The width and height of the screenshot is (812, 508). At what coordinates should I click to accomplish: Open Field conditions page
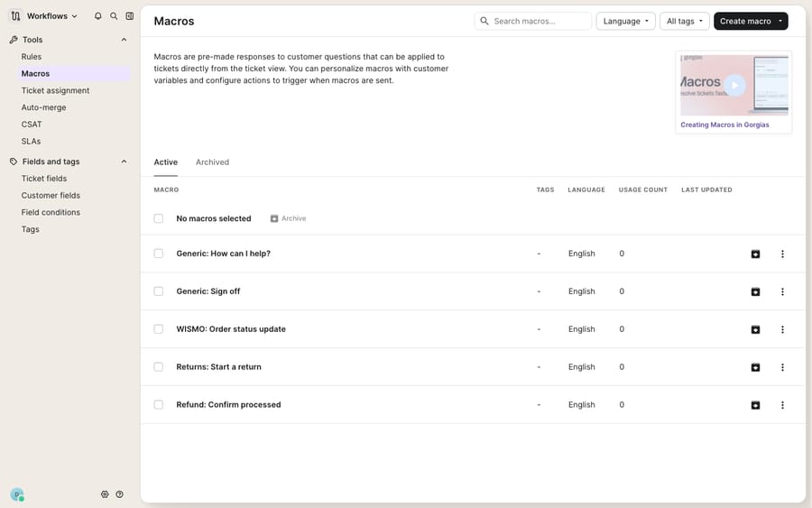click(x=51, y=212)
